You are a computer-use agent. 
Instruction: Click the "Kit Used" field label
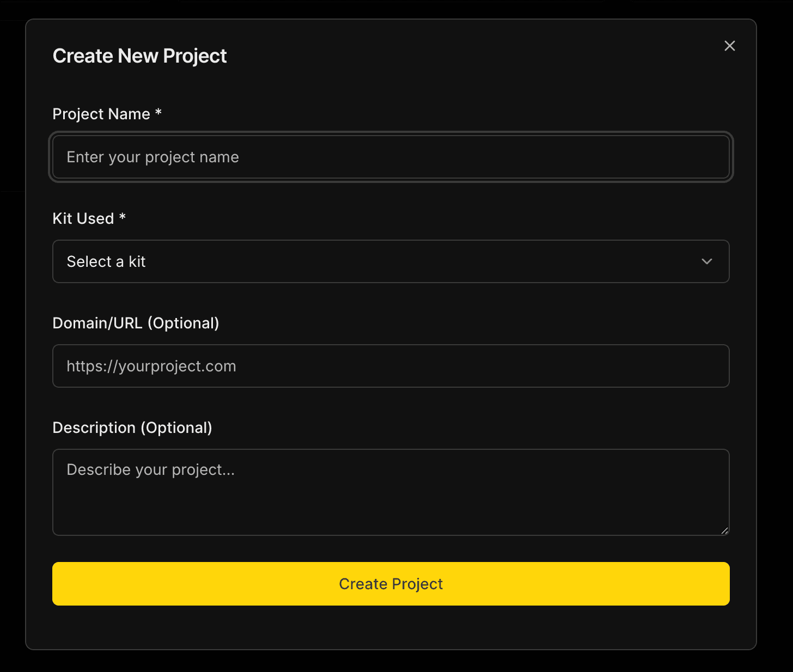coord(83,218)
